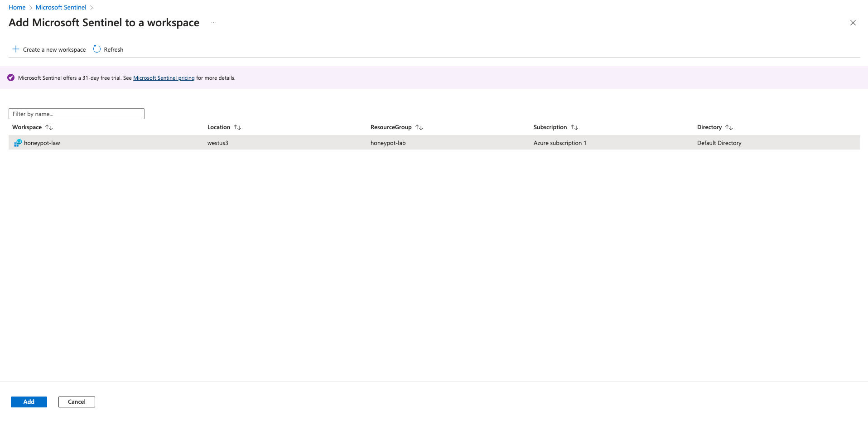Viewport: 868px width, 421px height.
Task: Click Create a new workspace
Action: (49, 49)
